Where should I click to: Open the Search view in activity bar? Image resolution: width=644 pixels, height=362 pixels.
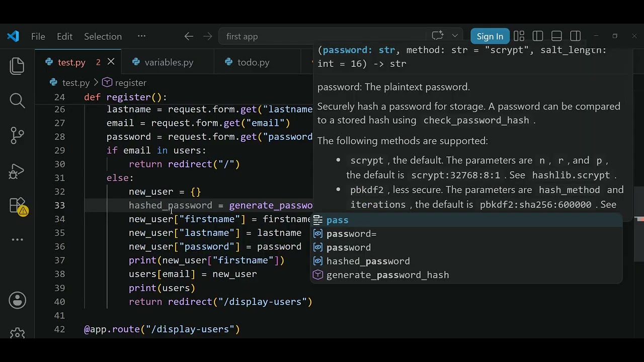click(x=17, y=101)
